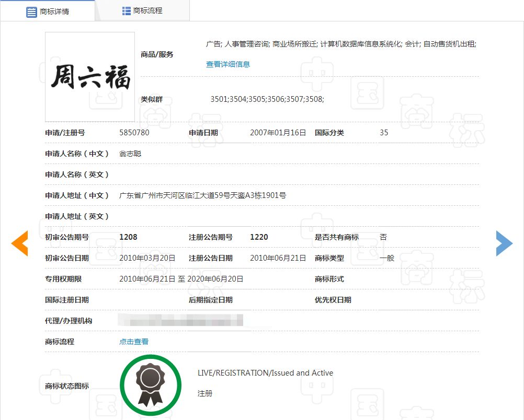Image resolution: width=524 pixels, height=420 pixels.
Task: Click the 注册公告日期 label
Action: [x=211, y=258]
